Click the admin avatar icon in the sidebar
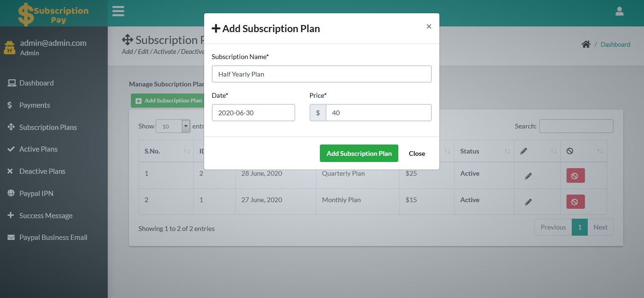 (9, 47)
